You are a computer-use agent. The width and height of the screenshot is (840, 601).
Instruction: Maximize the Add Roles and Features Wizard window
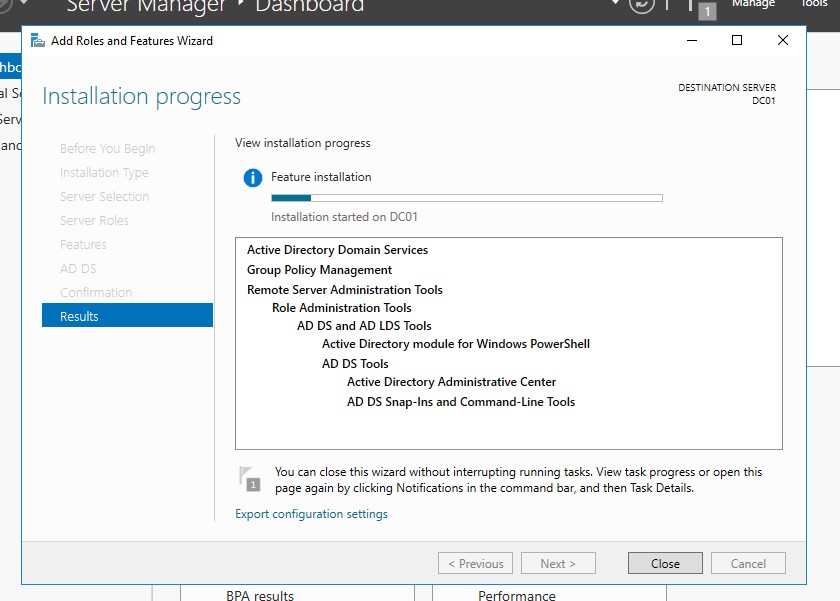[737, 40]
